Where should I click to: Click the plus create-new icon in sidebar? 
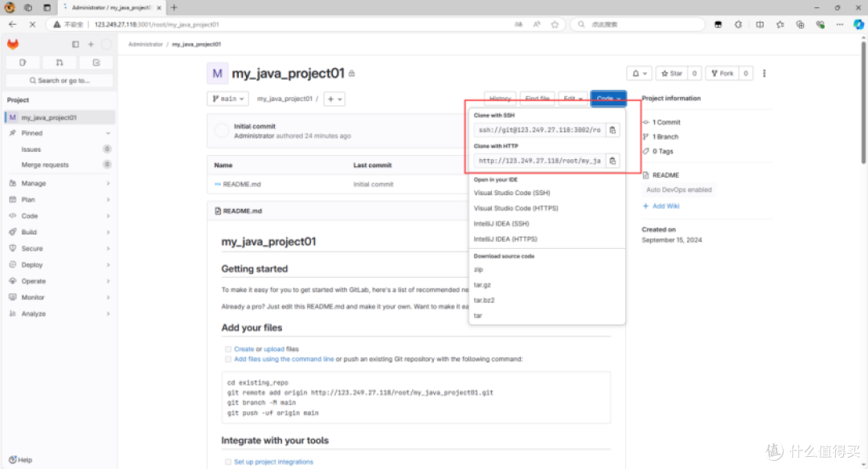[91, 44]
